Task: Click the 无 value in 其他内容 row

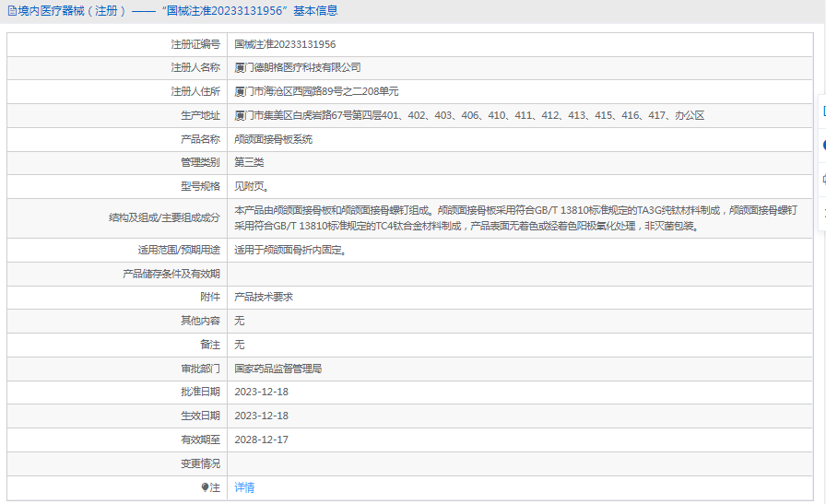Action: click(240, 321)
